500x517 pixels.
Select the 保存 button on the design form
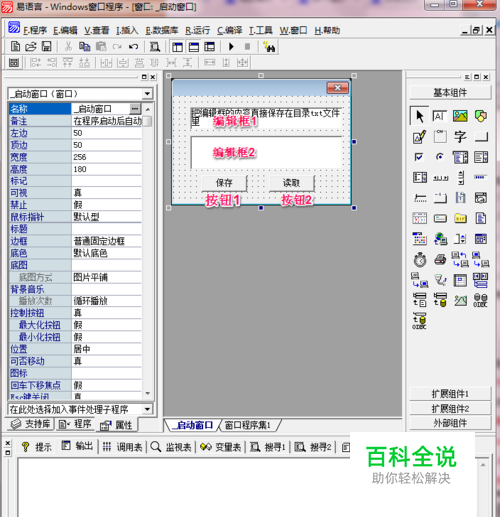pos(224,183)
